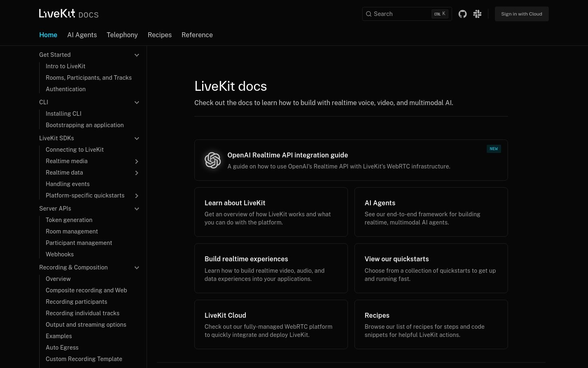The width and height of the screenshot is (588, 368).
Task: Open Recording Overview page
Action: tap(58, 279)
